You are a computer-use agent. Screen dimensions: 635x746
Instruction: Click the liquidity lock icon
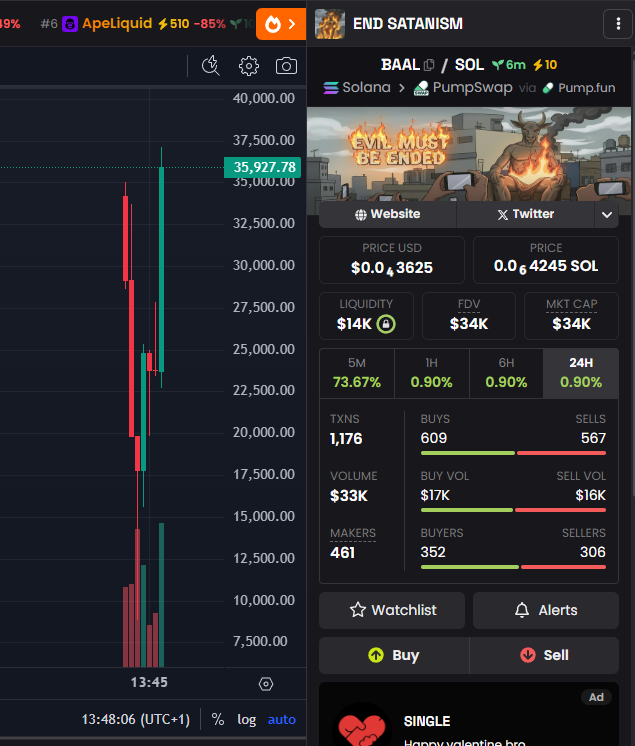pyautogui.click(x=386, y=324)
